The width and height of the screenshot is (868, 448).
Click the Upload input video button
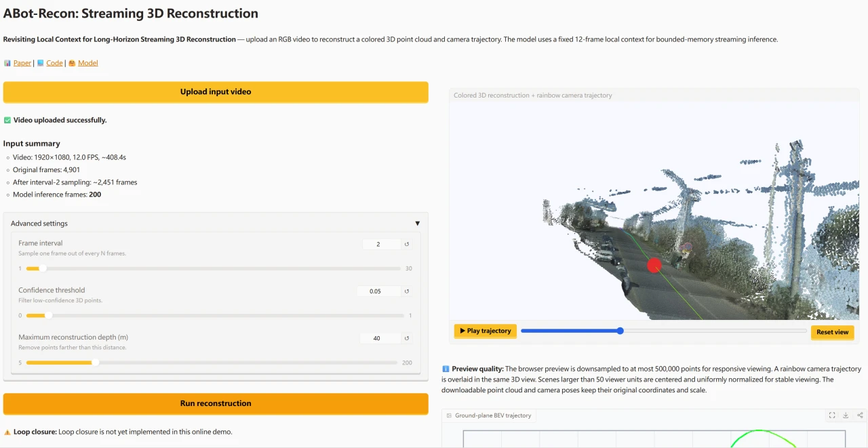point(216,92)
